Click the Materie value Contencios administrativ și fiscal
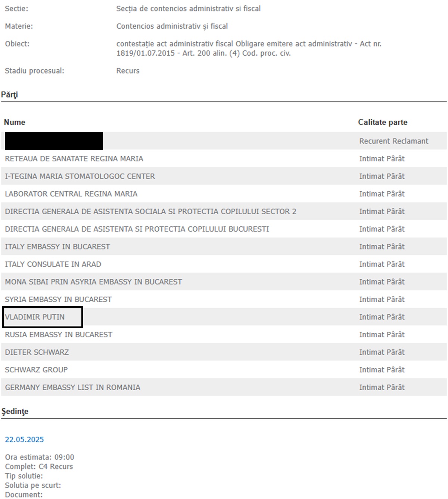The image size is (448, 499). click(x=172, y=26)
